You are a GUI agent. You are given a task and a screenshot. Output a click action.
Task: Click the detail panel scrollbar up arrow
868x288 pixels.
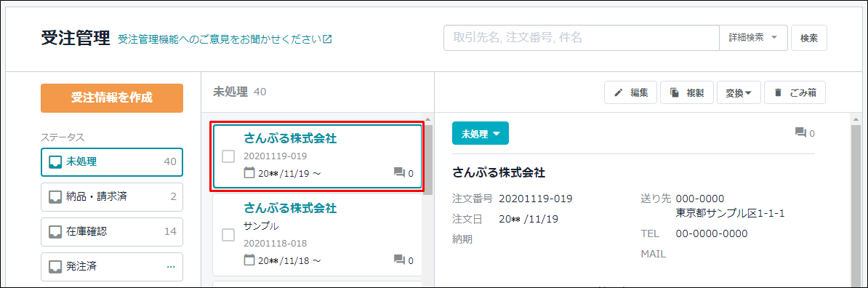[x=855, y=119]
